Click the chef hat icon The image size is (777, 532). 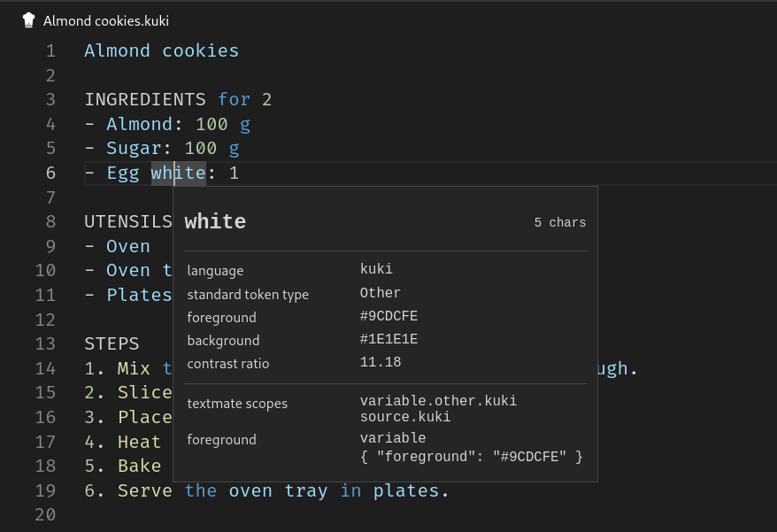[27, 19]
